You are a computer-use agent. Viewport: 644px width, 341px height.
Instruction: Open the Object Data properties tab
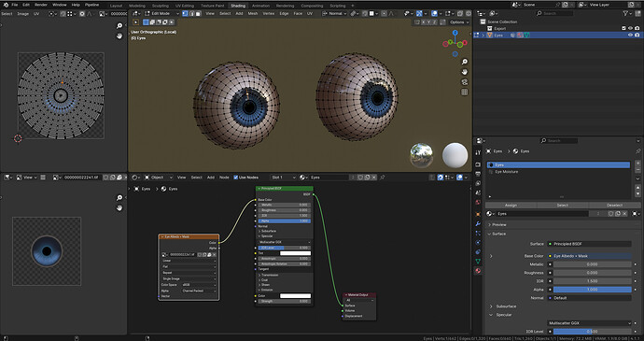click(478, 262)
